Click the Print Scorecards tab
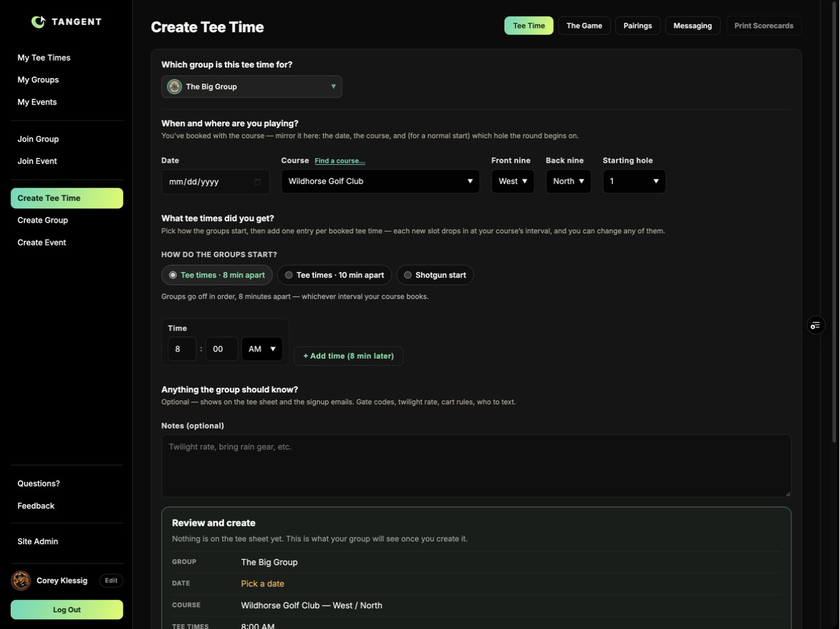Image resolution: width=840 pixels, height=629 pixels. point(764,26)
